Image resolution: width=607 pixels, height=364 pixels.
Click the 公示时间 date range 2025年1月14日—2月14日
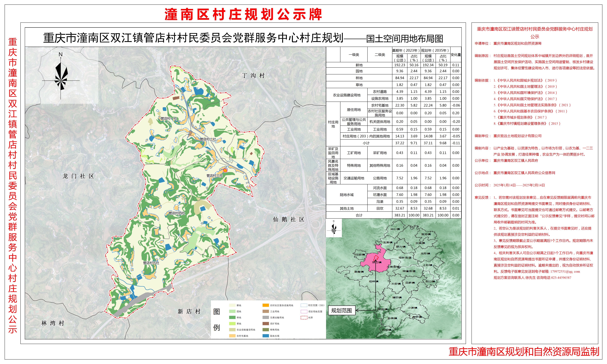click(519, 185)
